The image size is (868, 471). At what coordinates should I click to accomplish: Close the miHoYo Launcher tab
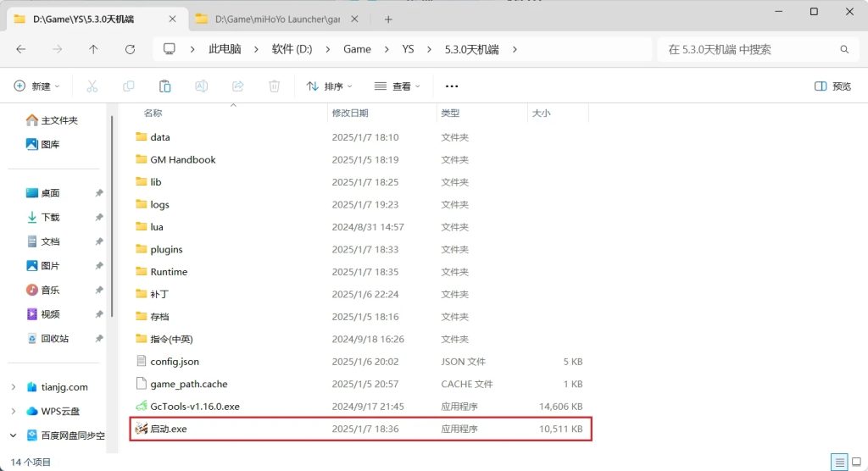tap(355, 19)
